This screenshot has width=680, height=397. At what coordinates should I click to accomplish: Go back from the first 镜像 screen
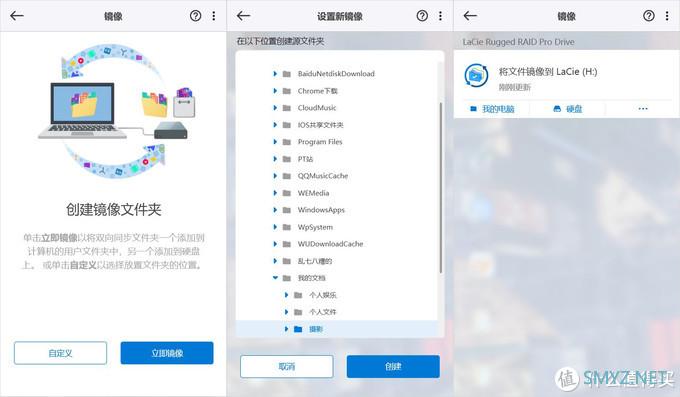tap(17, 16)
